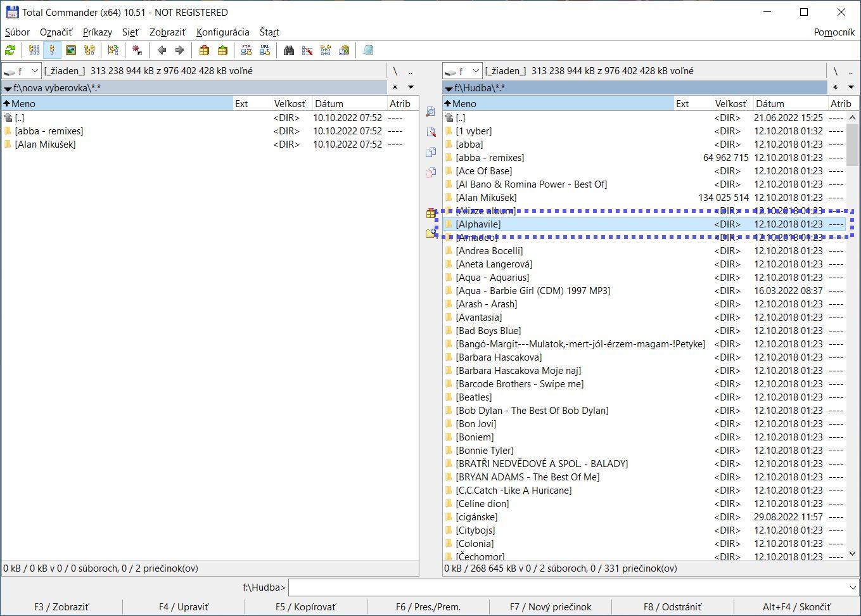
Task: Click the F6 / Pres./Prem. button
Action: [x=428, y=606]
